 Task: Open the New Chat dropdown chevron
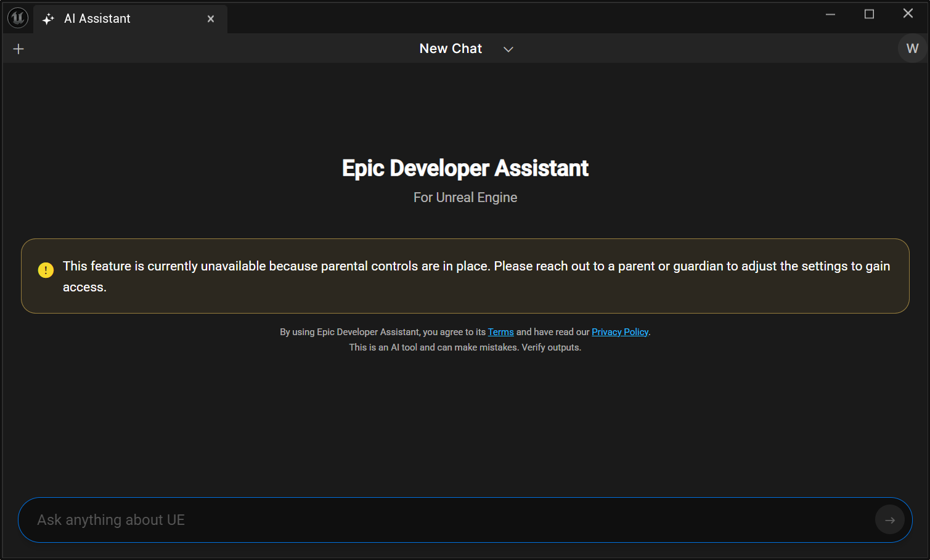(508, 49)
